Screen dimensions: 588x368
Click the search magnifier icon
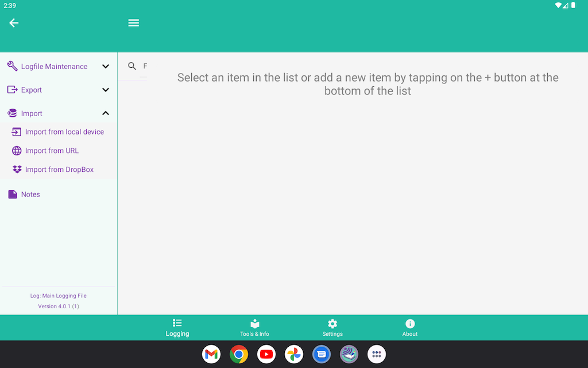[x=132, y=66]
